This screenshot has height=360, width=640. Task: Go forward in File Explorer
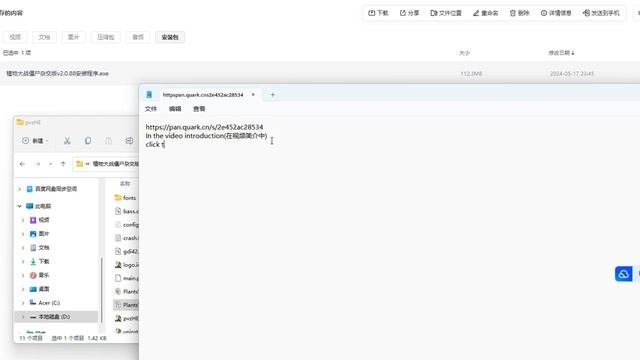tap(37, 164)
